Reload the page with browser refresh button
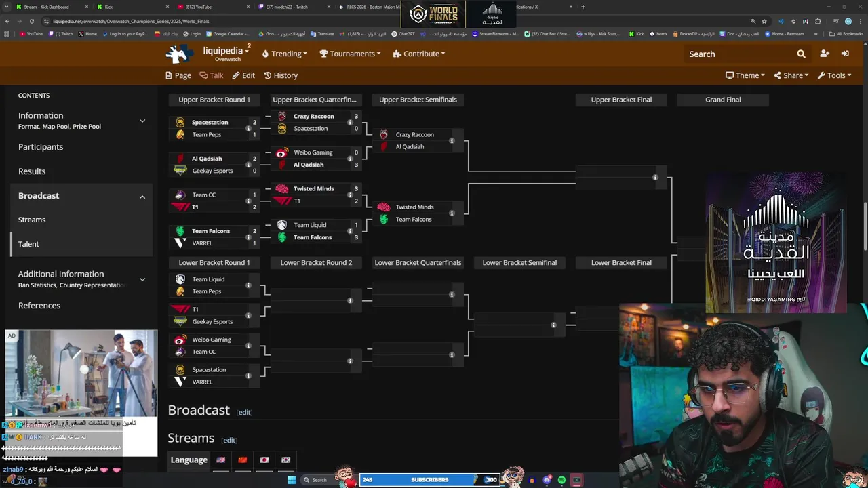 pyautogui.click(x=33, y=21)
